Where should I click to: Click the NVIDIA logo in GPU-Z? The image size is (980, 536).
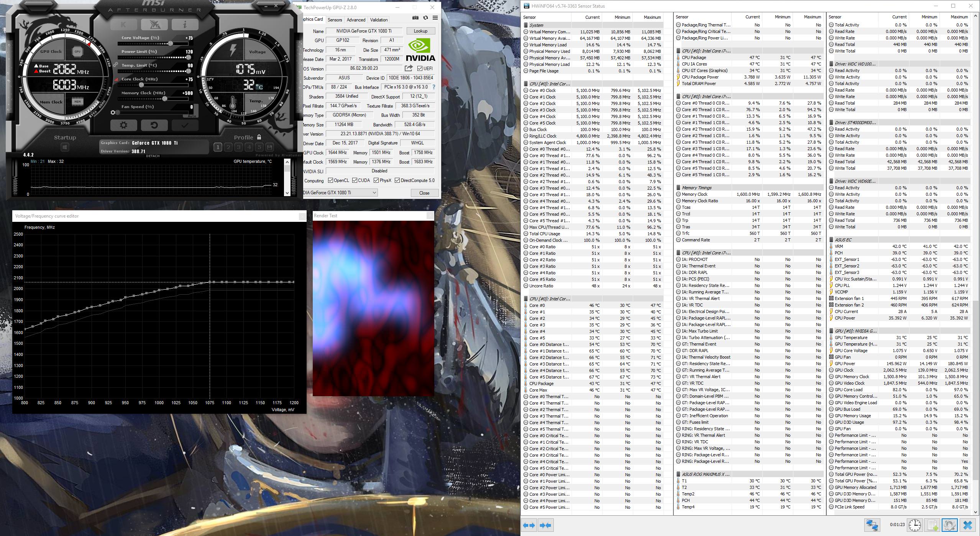pyautogui.click(x=420, y=50)
